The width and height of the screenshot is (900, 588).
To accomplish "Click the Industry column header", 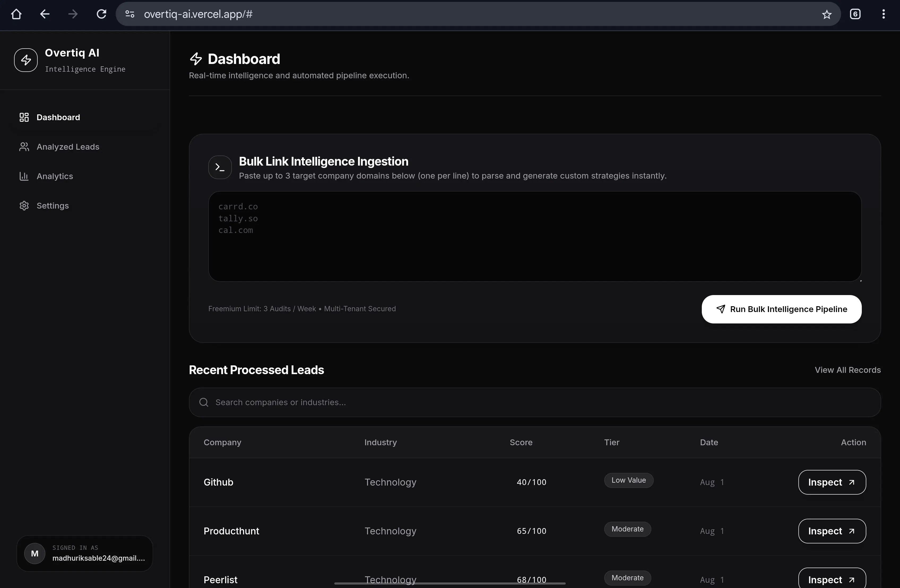I will click(x=380, y=442).
